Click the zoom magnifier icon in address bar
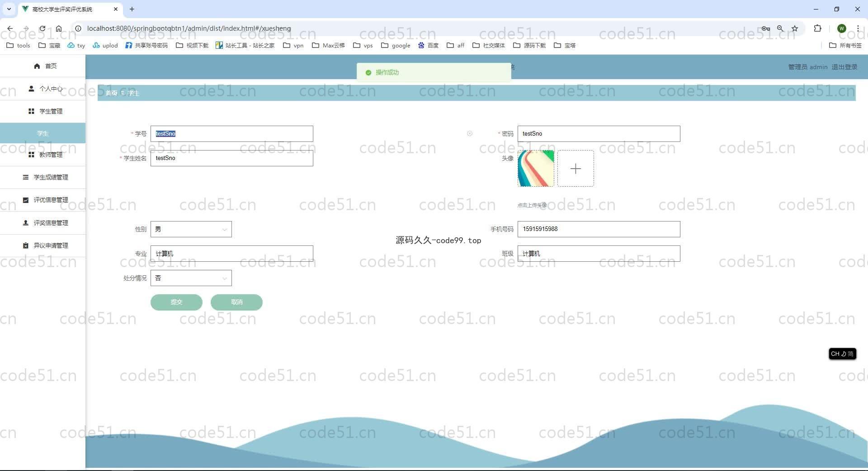Image resolution: width=868 pixels, height=471 pixels. pyautogui.click(x=780, y=28)
